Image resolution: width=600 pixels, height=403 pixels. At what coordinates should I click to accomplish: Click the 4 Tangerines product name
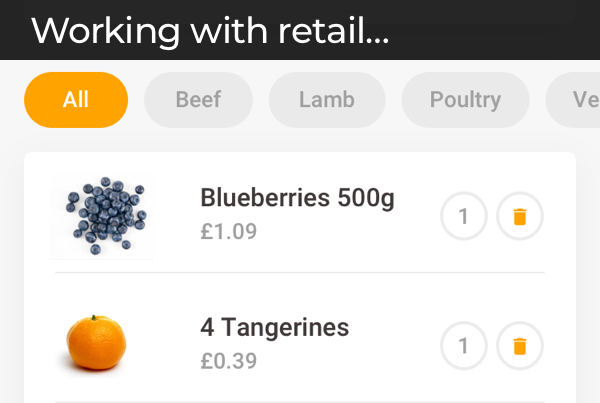coord(275,328)
